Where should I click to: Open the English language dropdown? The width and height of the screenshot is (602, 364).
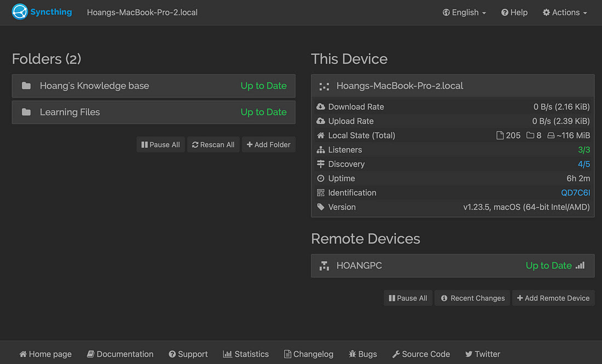[x=464, y=12]
